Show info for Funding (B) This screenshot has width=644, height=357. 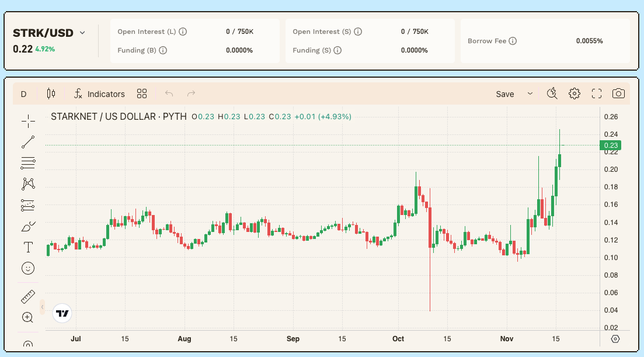163,50
